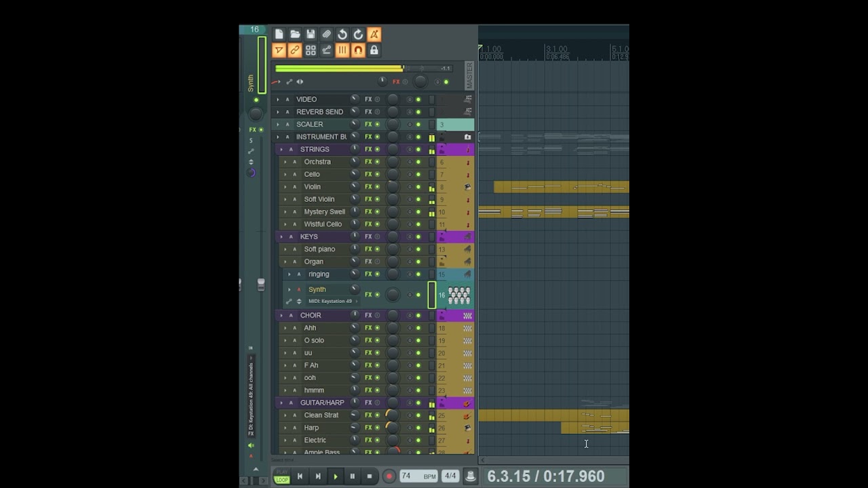This screenshot has width=868, height=488.
Task: Toggle the master FX switch
Action: 400,82
